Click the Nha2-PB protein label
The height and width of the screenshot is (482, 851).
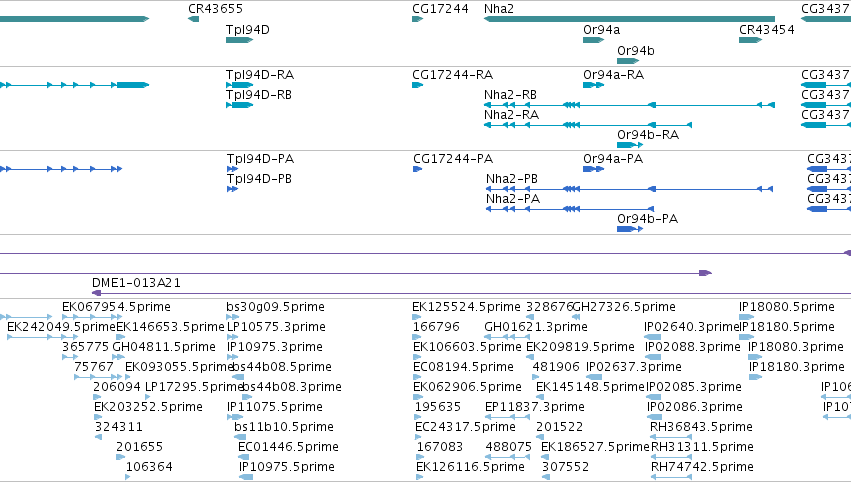point(512,179)
